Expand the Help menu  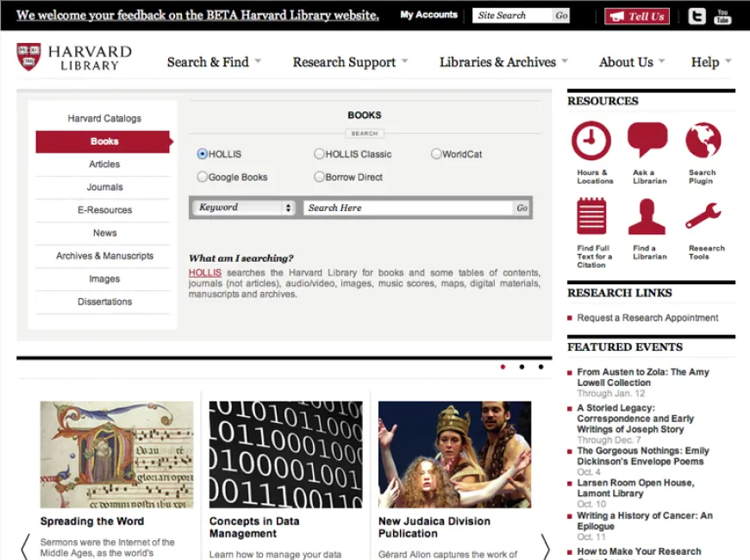[711, 62]
